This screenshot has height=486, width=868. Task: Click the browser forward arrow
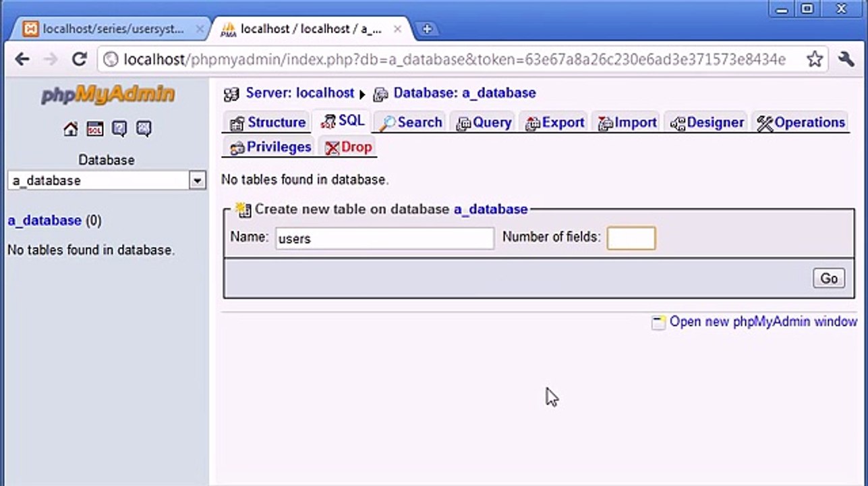[x=51, y=59]
